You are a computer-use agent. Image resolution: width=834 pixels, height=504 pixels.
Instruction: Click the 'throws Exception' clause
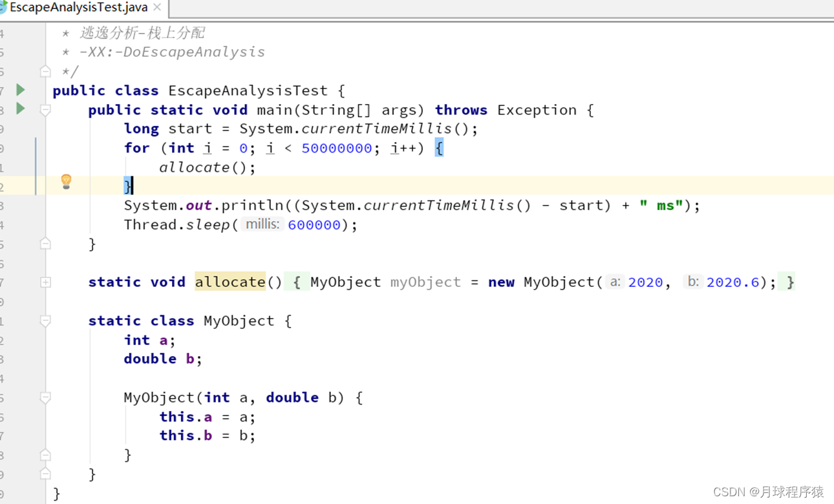click(x=506, y=110)
